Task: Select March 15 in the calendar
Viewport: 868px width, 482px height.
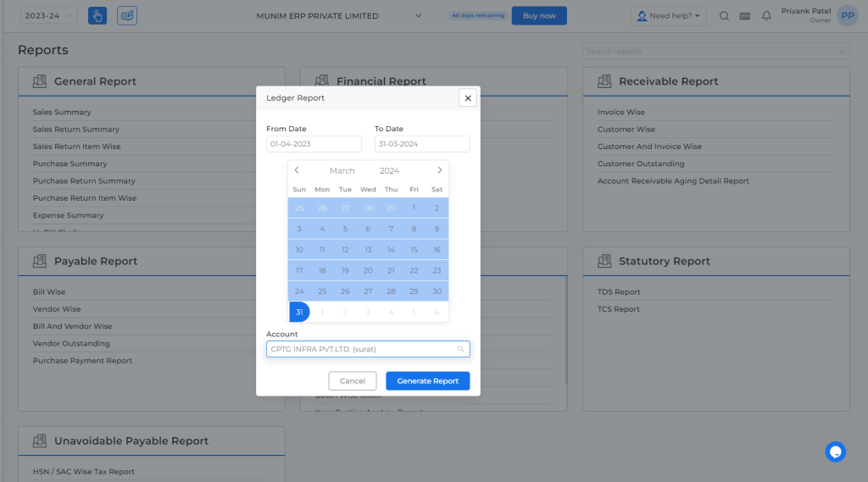Action: point(414,250)
